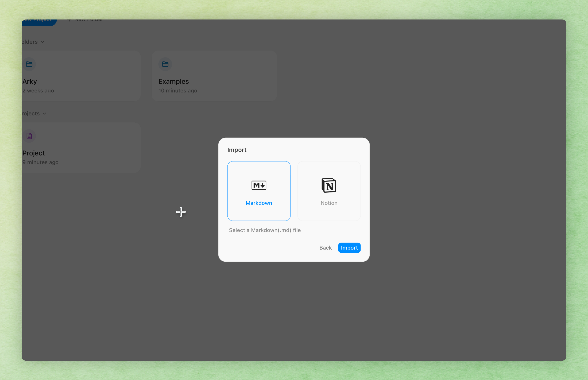Collapse the Folders section chevron
The height and width of the screenshot is (380, 588).
click(42, 42)
